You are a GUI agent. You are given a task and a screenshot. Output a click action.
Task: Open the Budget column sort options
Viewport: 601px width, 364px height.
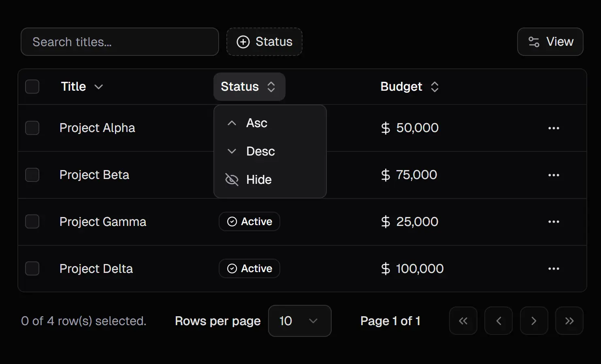pos(409,87)
